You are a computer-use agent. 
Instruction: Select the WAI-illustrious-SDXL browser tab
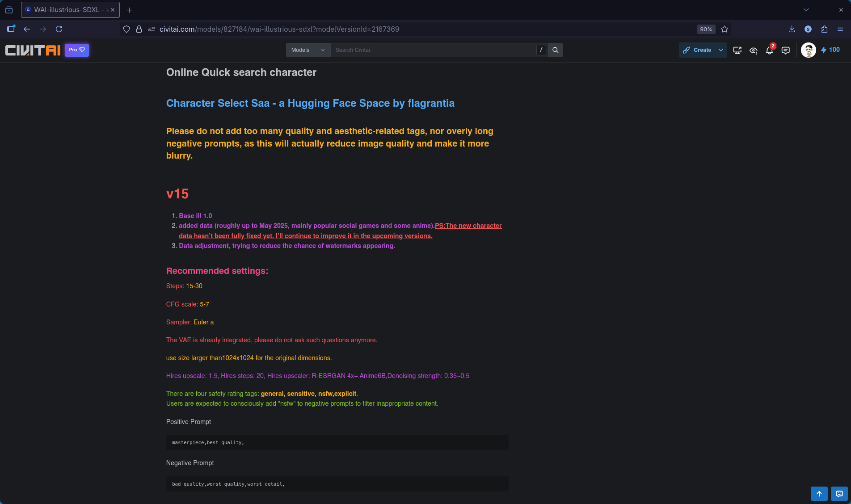67,10
